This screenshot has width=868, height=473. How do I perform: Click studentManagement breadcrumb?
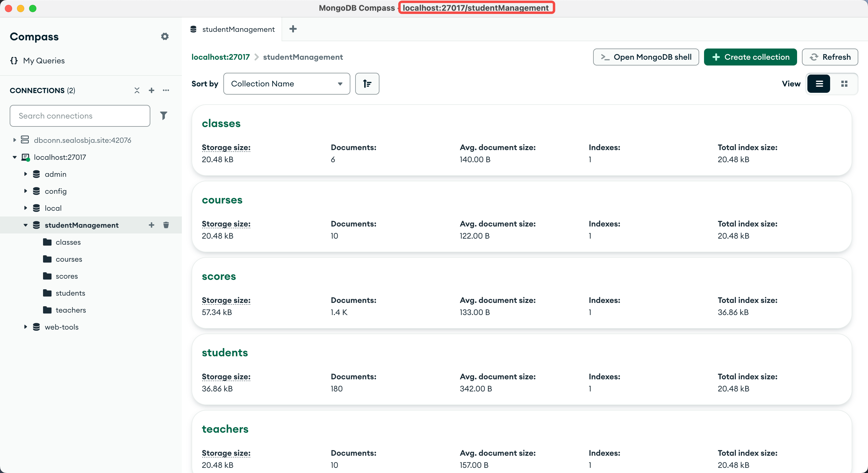pyautogui.click(x=302, y=57)
